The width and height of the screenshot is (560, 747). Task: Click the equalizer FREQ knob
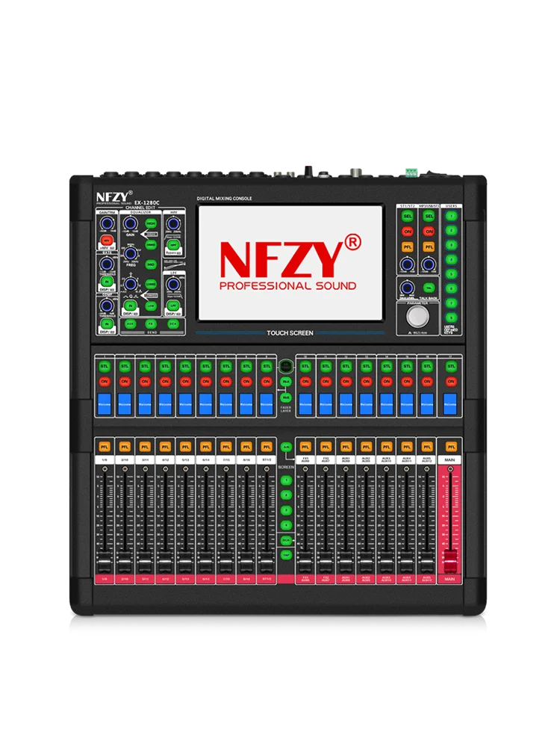130,253
